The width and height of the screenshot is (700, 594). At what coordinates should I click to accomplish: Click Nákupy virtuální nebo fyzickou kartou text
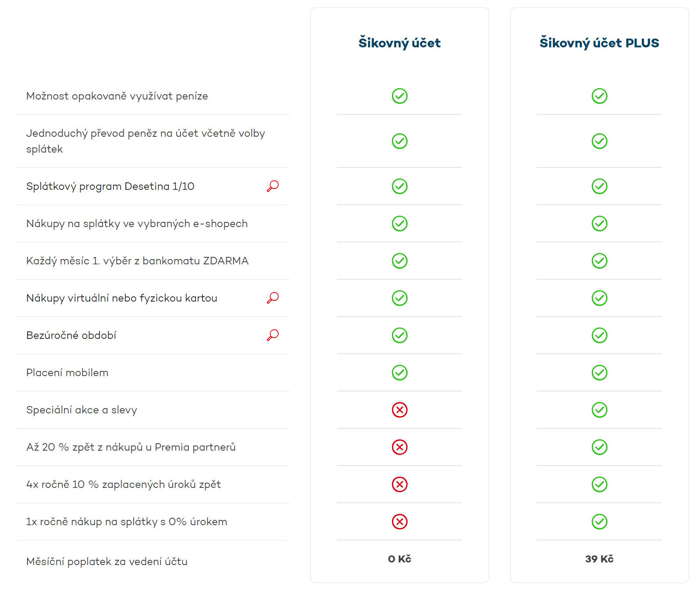click(121, 298)
